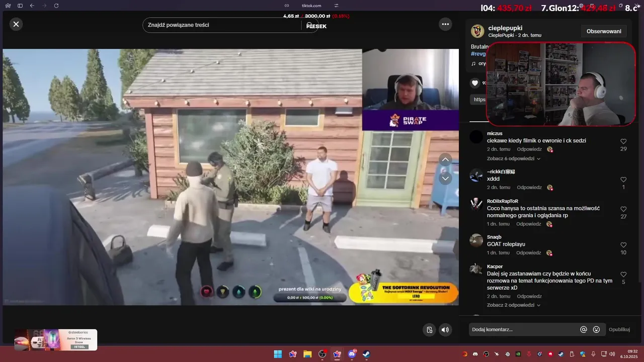Open RoDiIxRapToR's profile avatar
This screenshot has width=644, height=362.
(x=476, y=204)
